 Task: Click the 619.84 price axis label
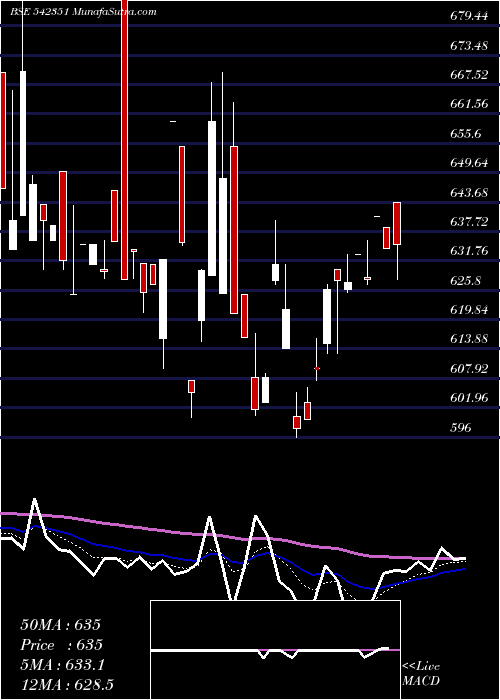point(469,310)
